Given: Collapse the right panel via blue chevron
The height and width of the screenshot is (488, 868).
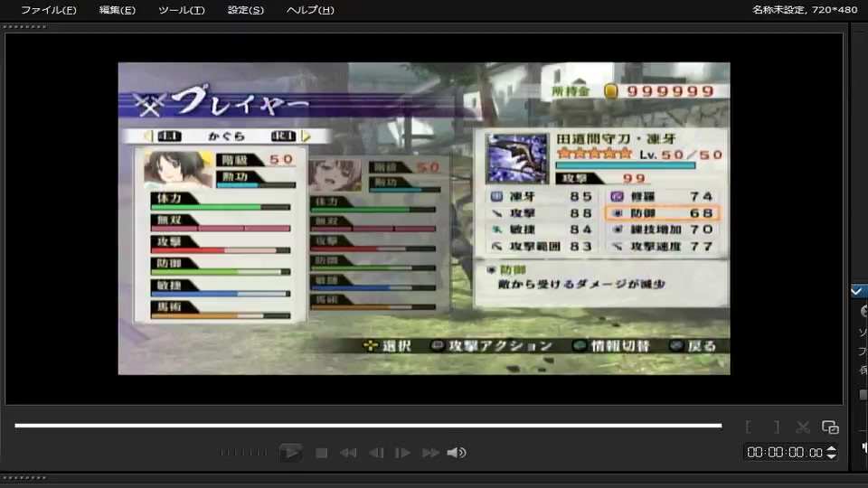Looking at the screenshot, I should point(858,291).
